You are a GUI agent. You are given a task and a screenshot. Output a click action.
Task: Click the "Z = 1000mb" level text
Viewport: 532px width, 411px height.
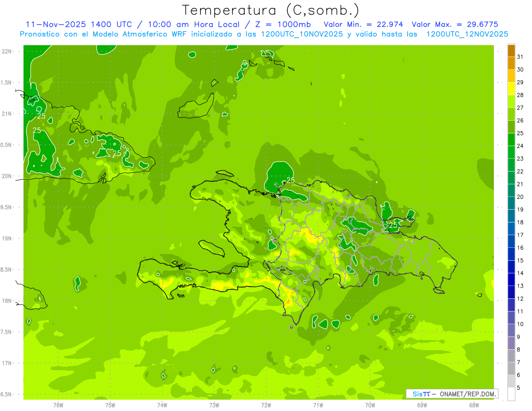[x=282, y=24]
